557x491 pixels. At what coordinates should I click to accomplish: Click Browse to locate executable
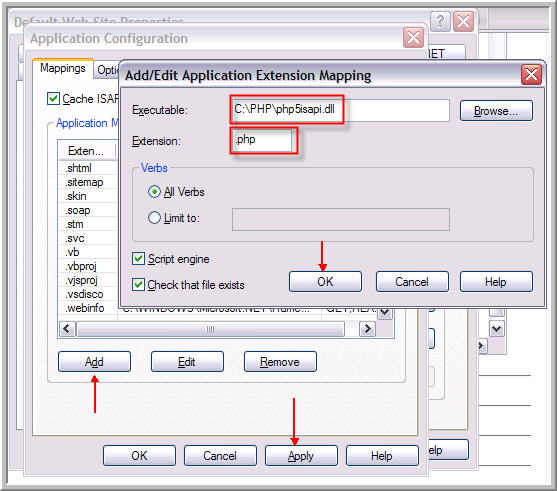496,111
